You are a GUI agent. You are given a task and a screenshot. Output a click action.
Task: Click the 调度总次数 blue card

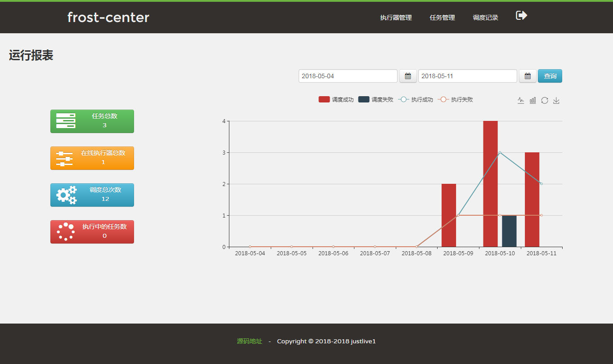click(92, 195)
